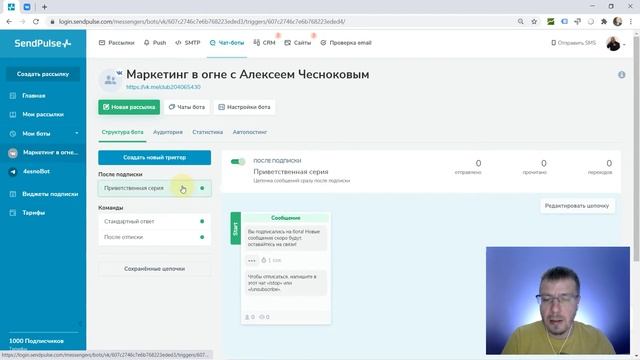Click the отправлено counter
Viewport: 640px width, 360px height.
click(x=468, y=167)
